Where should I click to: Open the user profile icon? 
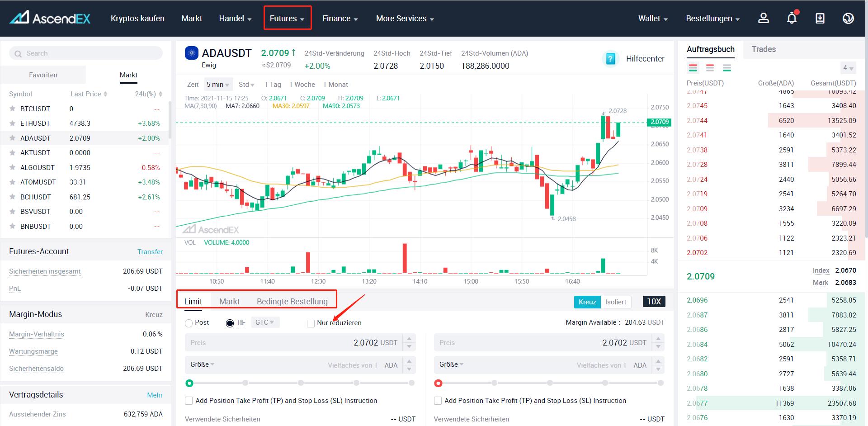click(764, 18)
